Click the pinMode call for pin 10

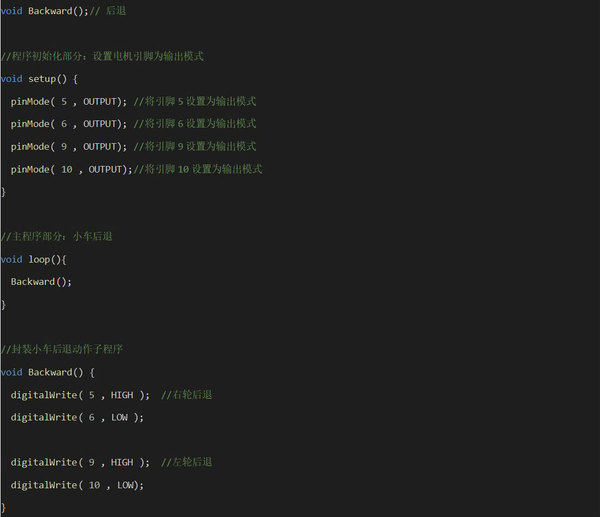click(x=35, y=170)
